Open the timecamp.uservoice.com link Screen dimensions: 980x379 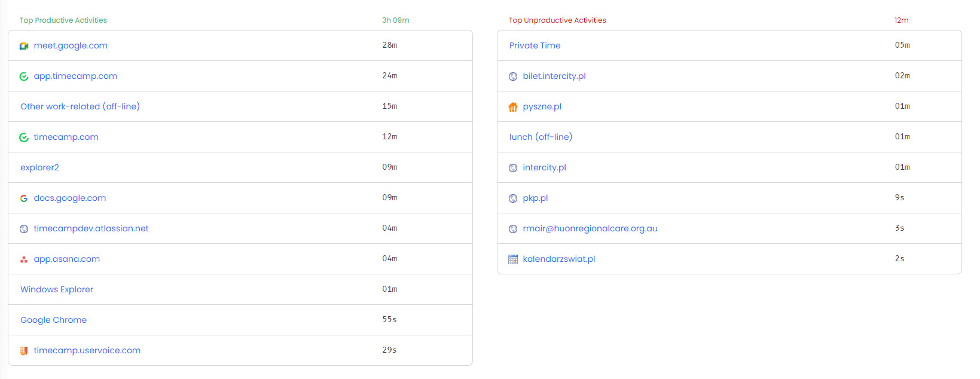87,350
